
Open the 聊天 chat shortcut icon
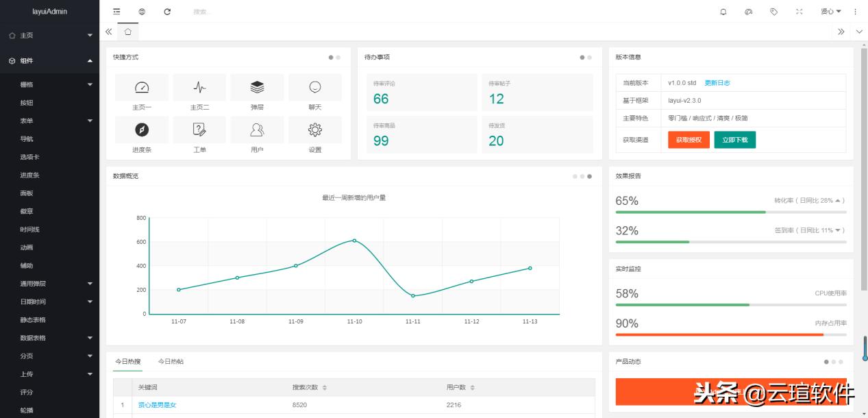pos(315,87)
